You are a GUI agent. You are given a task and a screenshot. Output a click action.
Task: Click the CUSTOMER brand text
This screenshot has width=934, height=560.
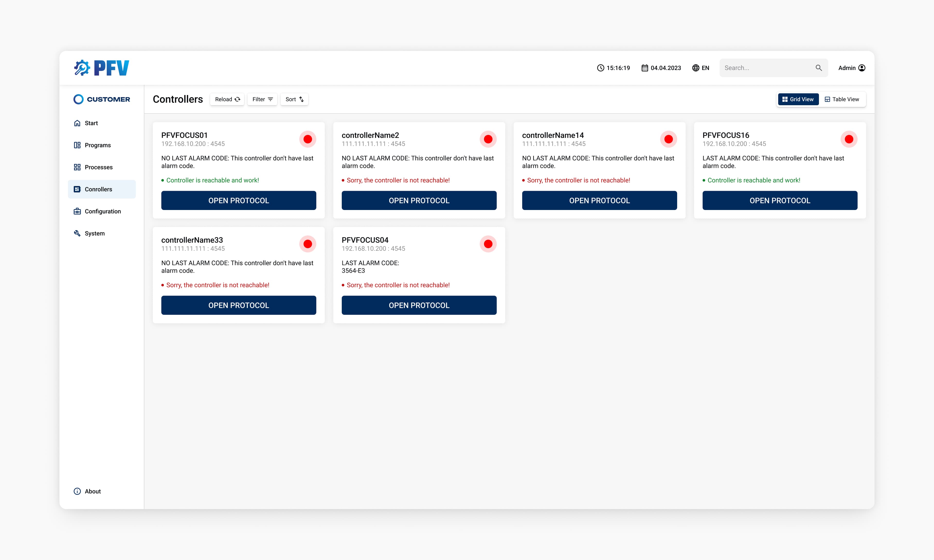[108, 99]
